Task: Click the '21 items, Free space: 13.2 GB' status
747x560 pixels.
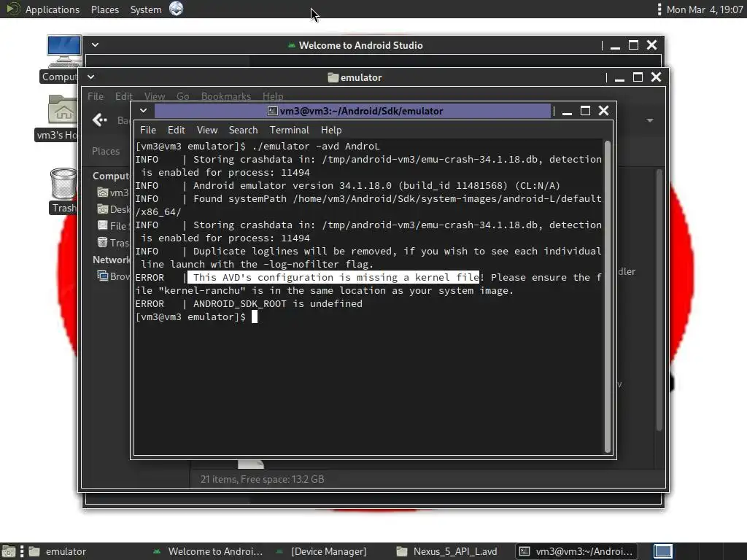Action: [x=262, y=479]
